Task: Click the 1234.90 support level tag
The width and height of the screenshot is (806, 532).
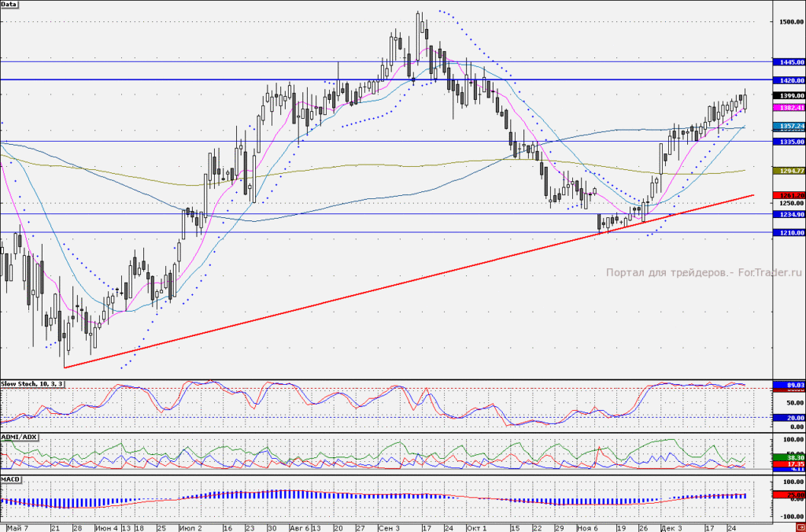Action: click(789, 214)
